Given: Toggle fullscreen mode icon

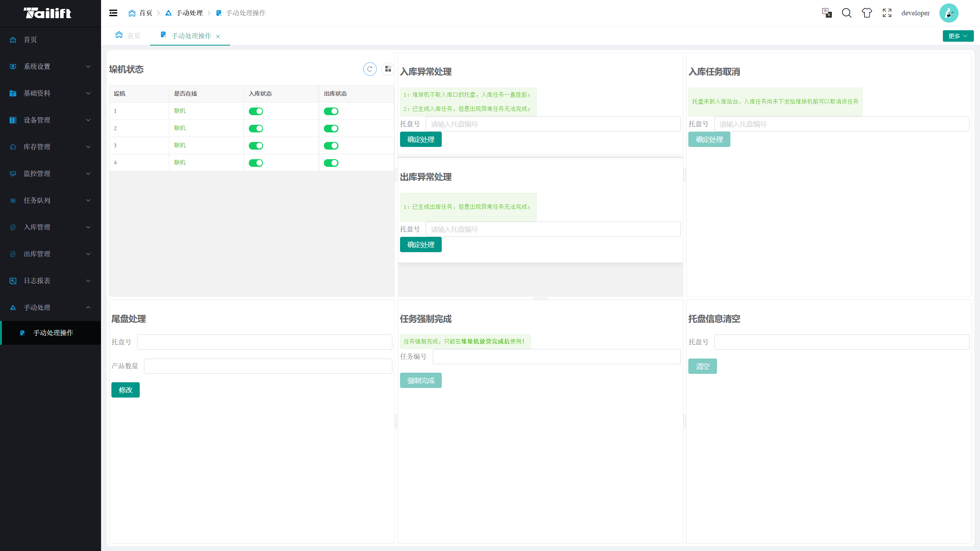Looking at the screenshot, I should point(887,13).
